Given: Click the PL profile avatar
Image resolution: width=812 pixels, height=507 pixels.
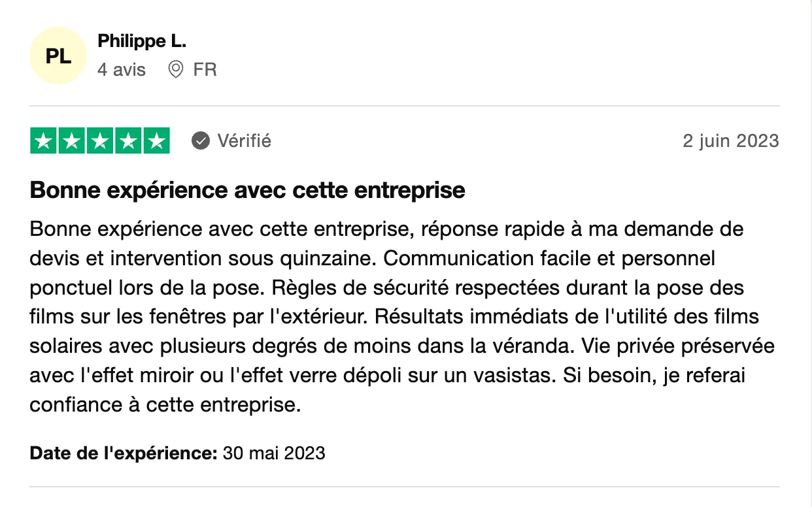Looking at the screenshot, I should pos(58,56).
